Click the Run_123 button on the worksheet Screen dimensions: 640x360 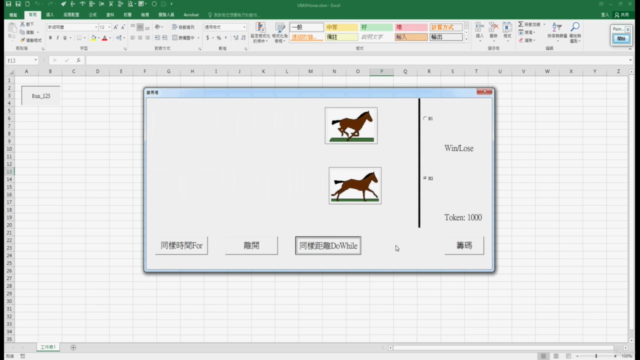tap(41, 96)
